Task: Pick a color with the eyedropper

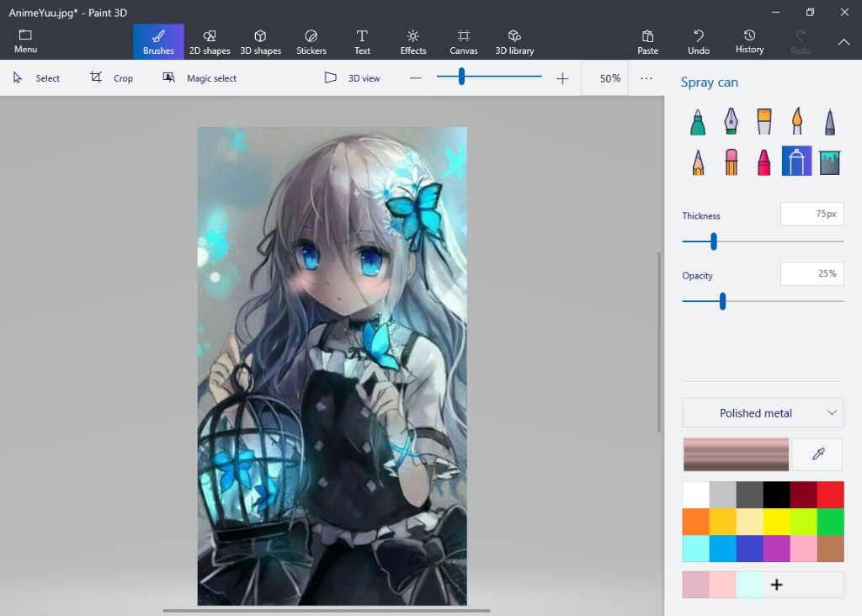Action: [818, 454]
